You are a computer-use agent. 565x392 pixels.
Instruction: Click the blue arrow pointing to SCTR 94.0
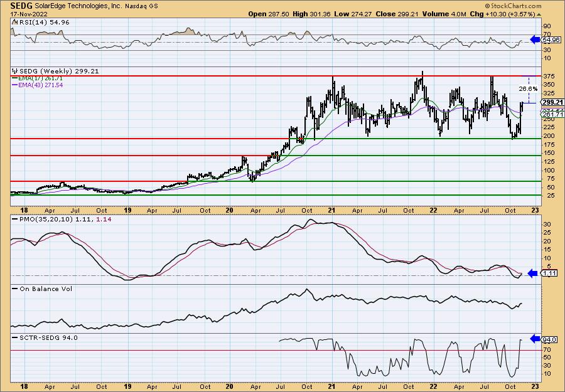coord(535,338)
